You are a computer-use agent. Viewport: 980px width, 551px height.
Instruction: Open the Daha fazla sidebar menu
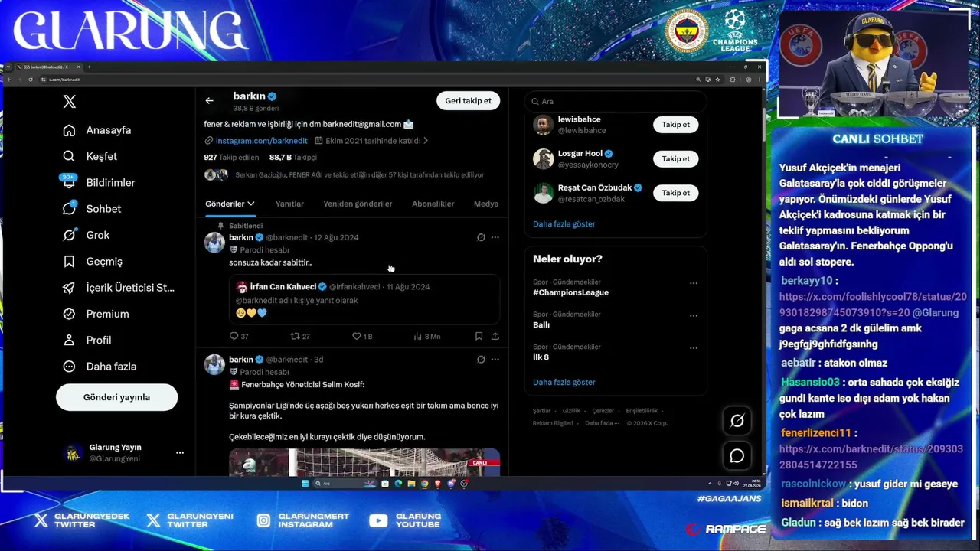click(x=100, y=366)
